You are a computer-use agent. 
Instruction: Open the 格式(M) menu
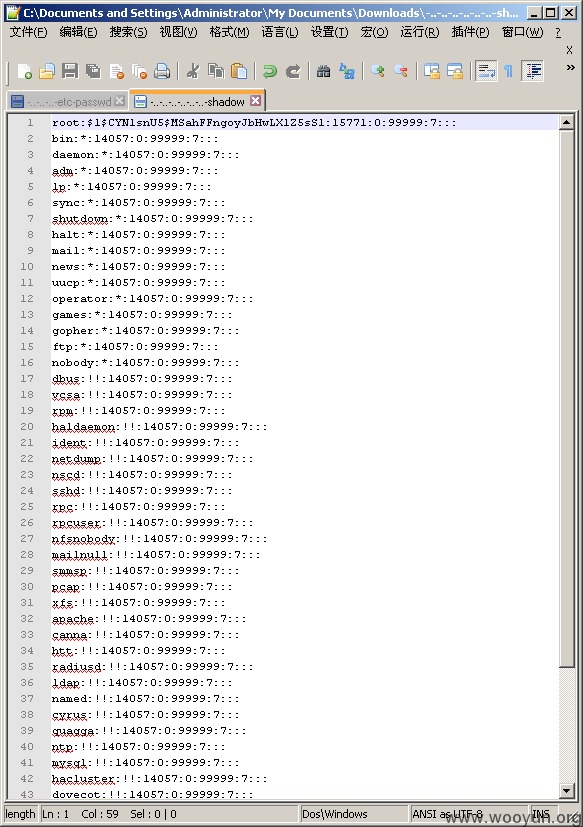point(229,32)
